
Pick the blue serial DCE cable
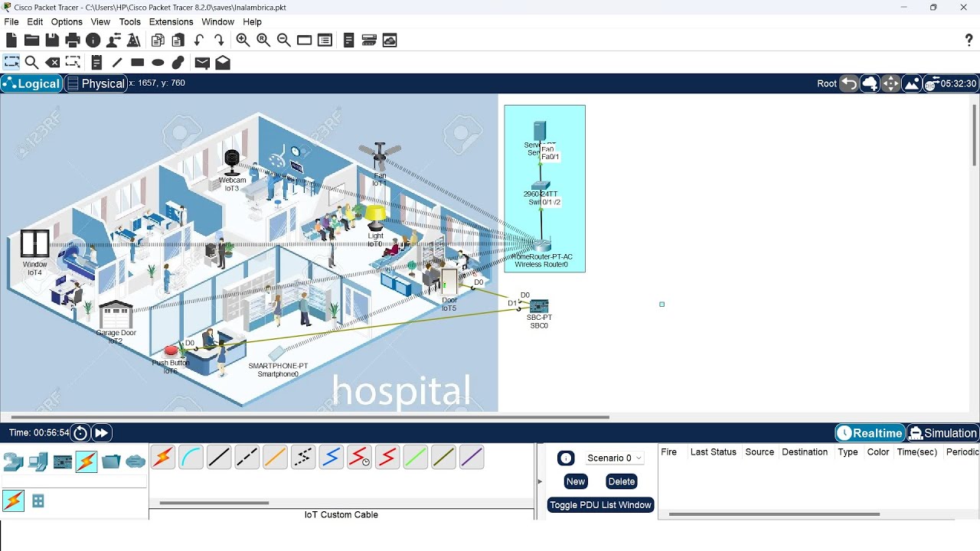pyautogui.click(x=331, y=458)
